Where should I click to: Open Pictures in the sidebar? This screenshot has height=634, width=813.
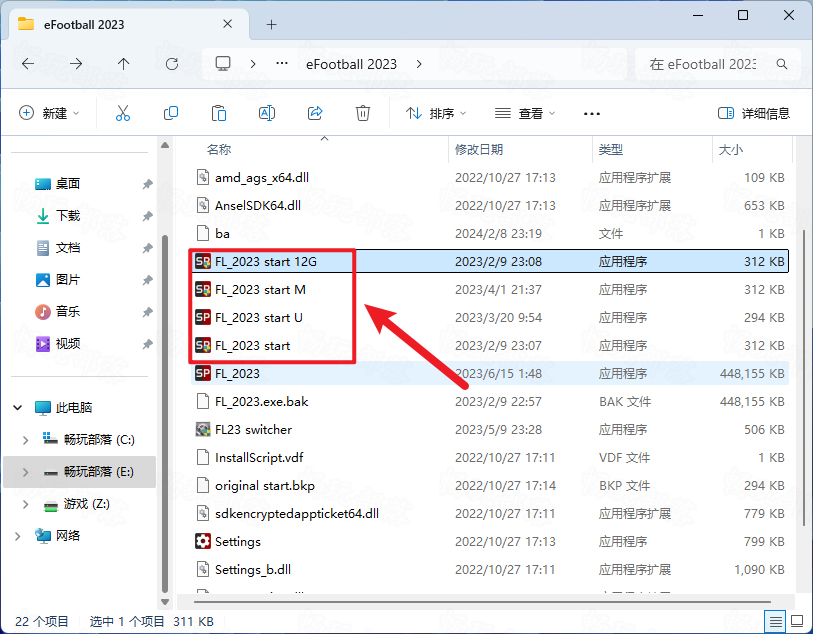pos(67,280)
